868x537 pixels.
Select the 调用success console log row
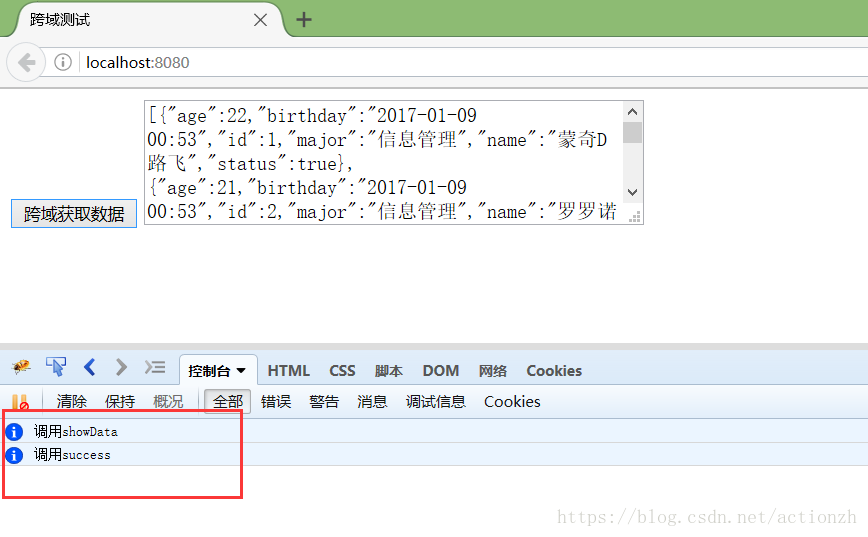434,455
